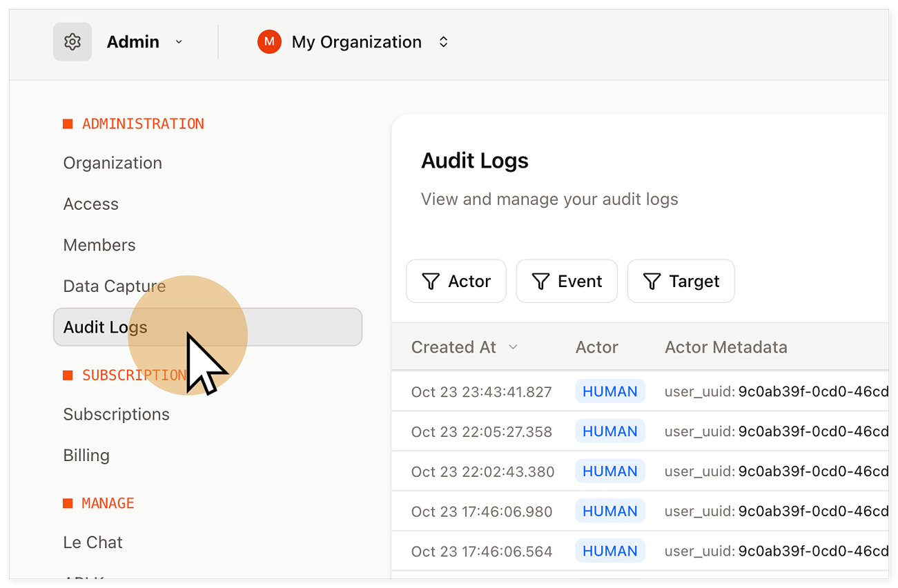Click the funnel icon on Event filter
Screen dimensions: 898x588
pos(541,282)
